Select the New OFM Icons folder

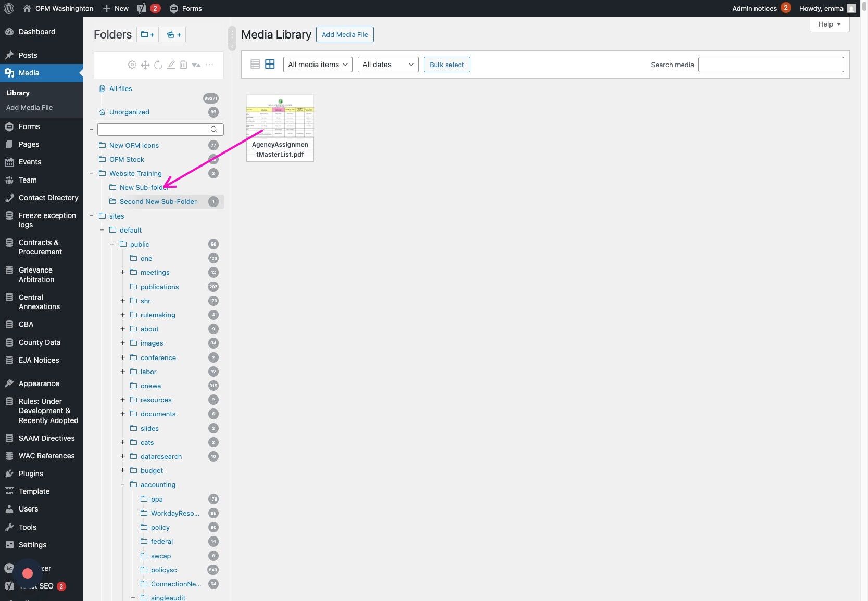coord(134,146)
